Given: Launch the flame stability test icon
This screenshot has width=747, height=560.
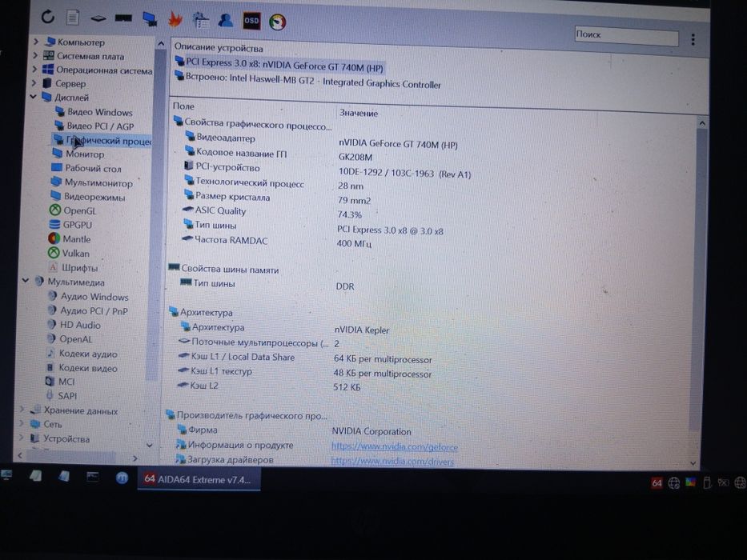Looking at the screenshot, I should pyautogui.click(x=175, y=19).
